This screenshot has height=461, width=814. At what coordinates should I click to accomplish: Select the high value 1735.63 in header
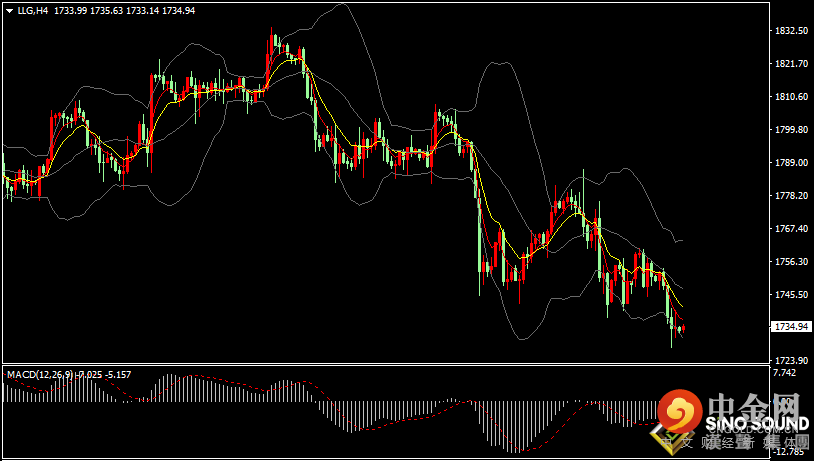(107, 10)
